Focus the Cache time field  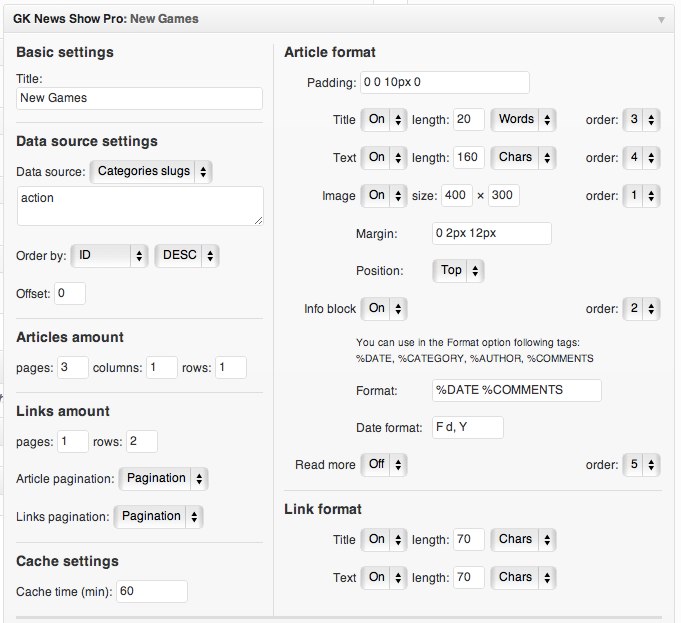click(151, 591)
